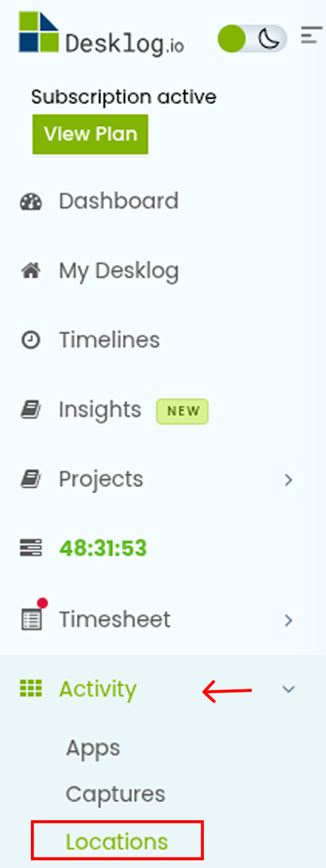The image size is (326, 868).
Task: Click the Timelines clock icon
Action: 31,340
